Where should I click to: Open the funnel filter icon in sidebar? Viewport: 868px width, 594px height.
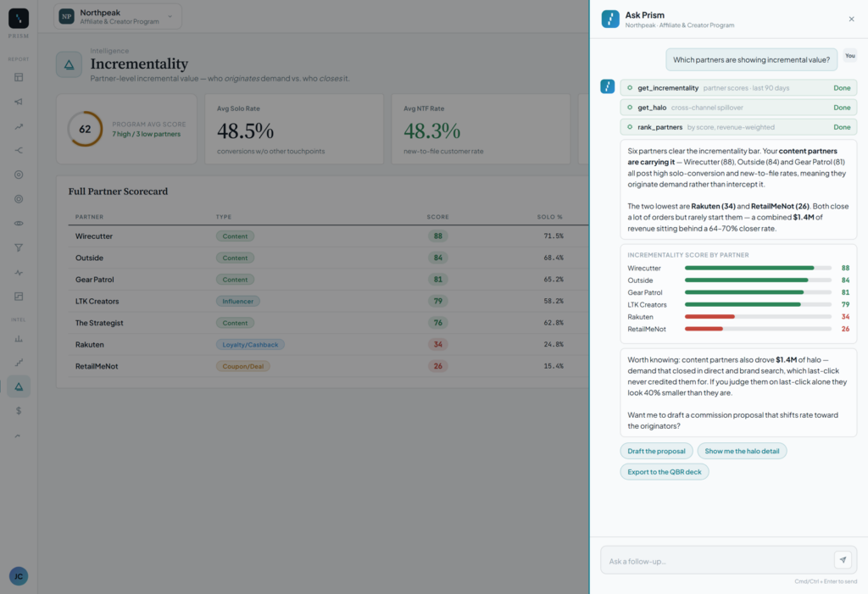(x=19, y=247)
